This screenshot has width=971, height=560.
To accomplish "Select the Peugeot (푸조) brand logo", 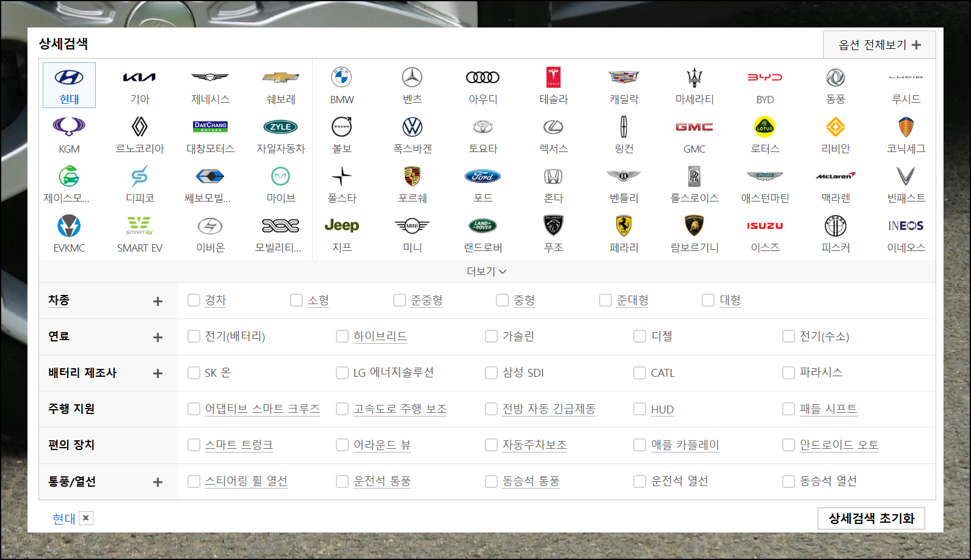I will pos(553,226).
